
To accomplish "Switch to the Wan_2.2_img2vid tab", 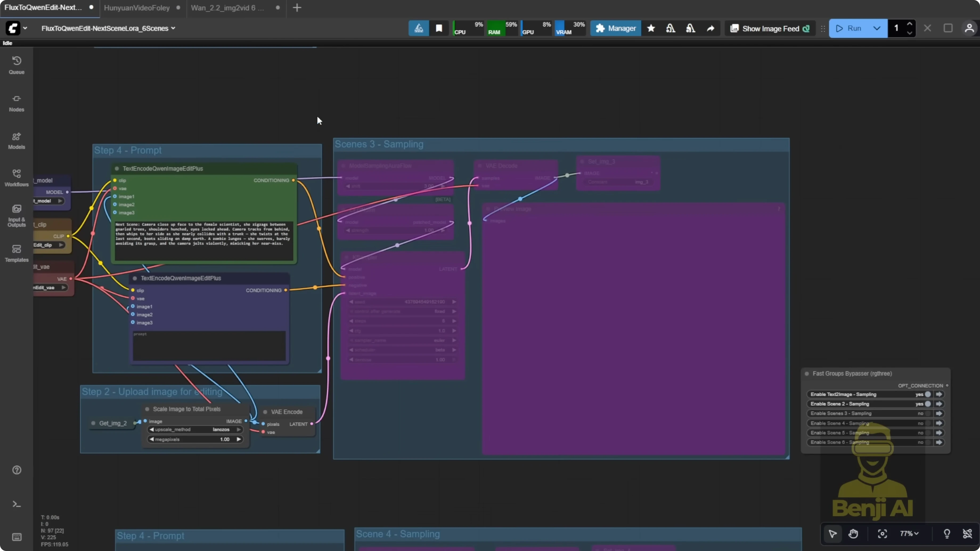I will 225,8.
